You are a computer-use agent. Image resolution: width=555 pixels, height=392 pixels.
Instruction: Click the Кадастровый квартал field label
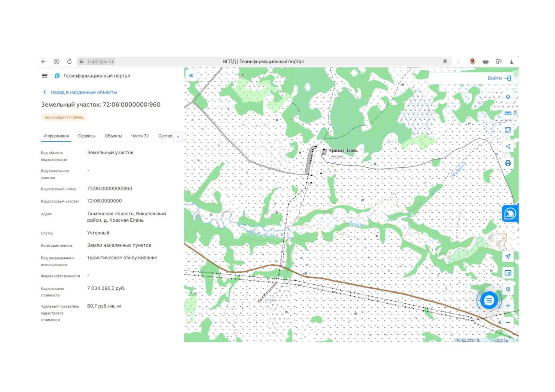60,201
